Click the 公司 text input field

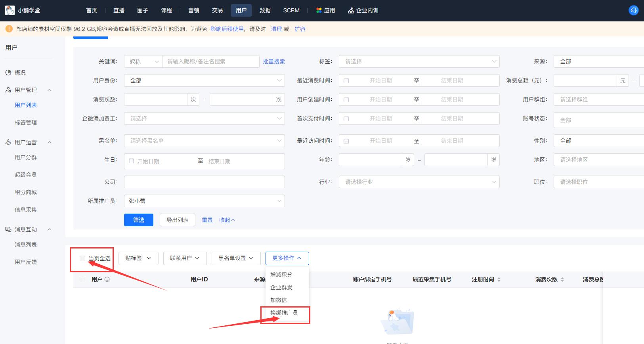204,182
